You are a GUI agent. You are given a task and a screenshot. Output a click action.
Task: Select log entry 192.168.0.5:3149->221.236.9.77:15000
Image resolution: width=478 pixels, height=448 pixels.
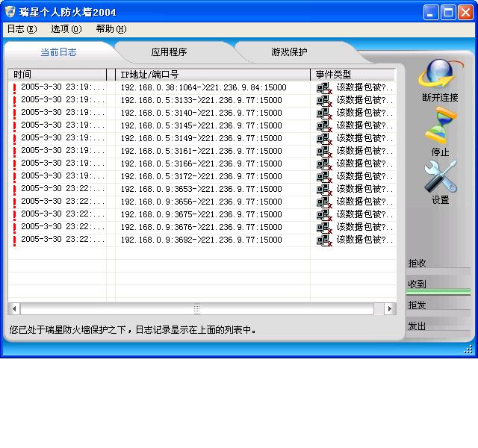click(x=201, y=139)
